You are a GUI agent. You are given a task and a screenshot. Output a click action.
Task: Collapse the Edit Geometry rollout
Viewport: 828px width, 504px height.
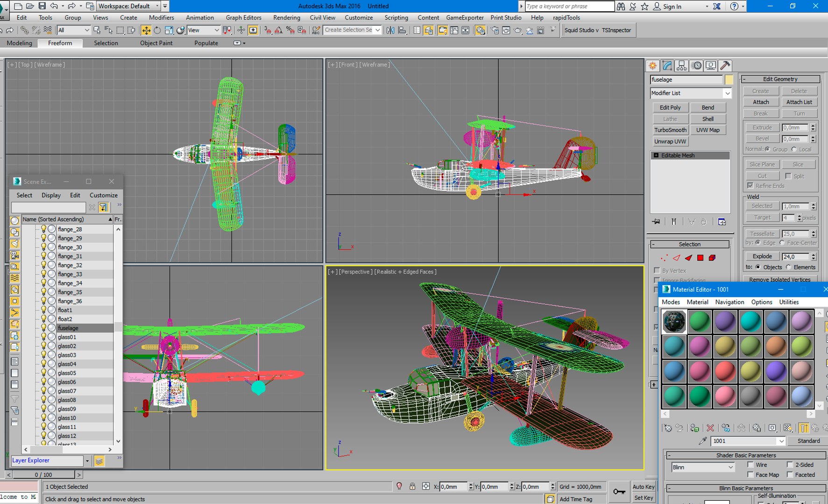click(744, 79)
